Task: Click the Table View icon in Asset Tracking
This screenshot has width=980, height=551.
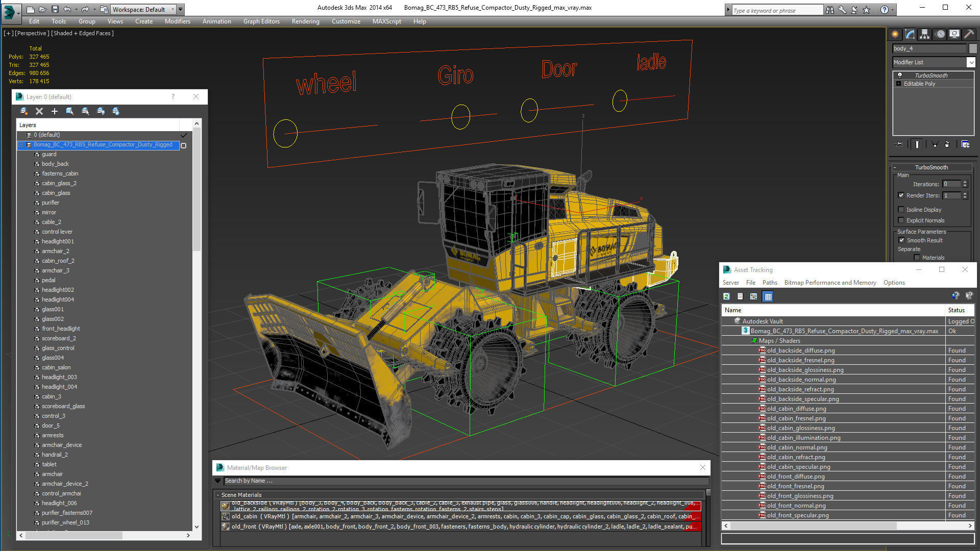Action: (x=768, y=296)
